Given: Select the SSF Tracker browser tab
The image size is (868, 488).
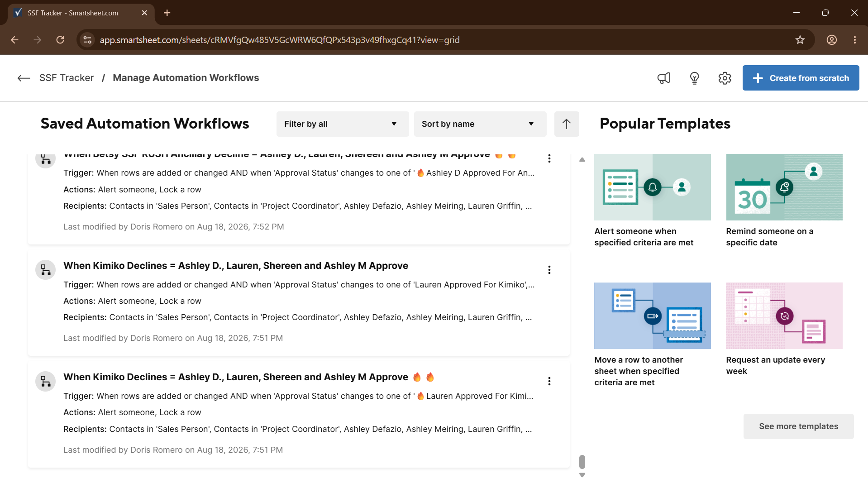Looking at the screenshot, I should coord(81,13).
